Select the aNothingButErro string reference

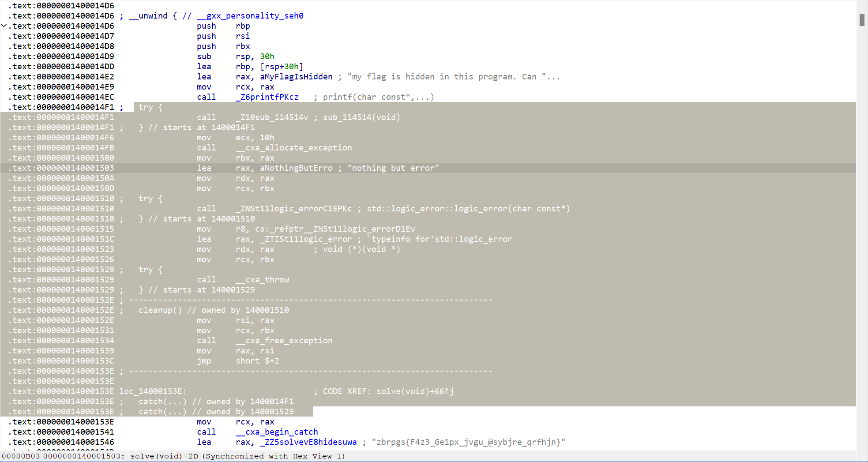pos(296,168)
